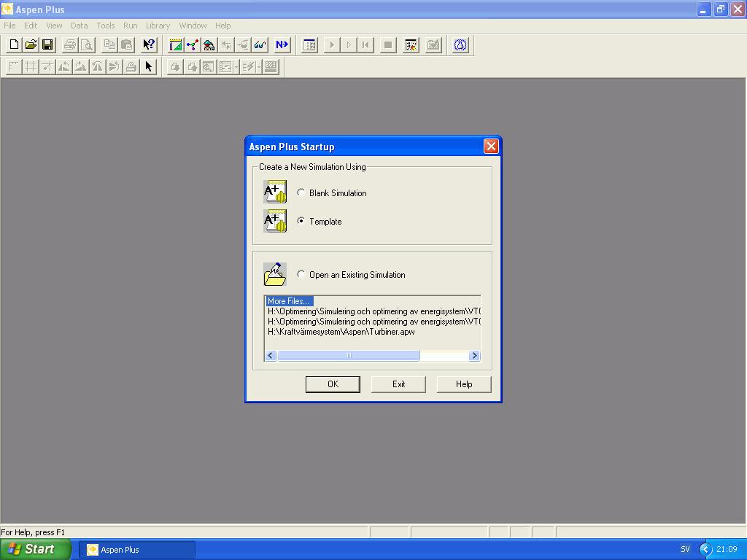747x560 pixels.
Task: Click the New blank document toolbar icon
Action: point(14,44)
